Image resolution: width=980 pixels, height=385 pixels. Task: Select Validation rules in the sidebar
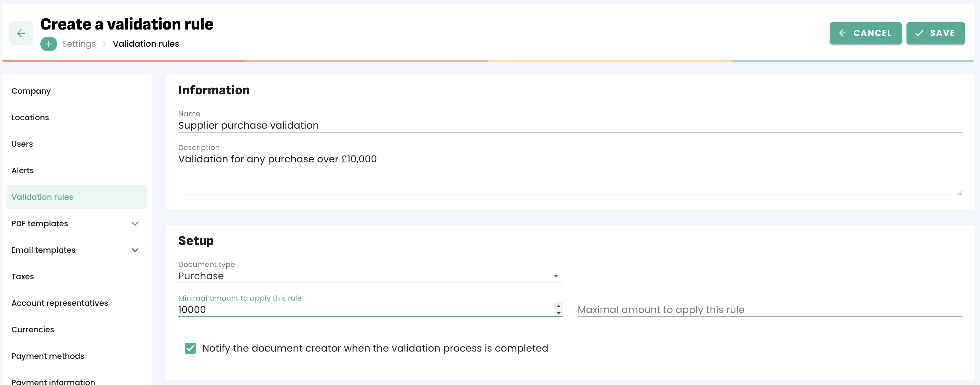[x=42, y=197]
